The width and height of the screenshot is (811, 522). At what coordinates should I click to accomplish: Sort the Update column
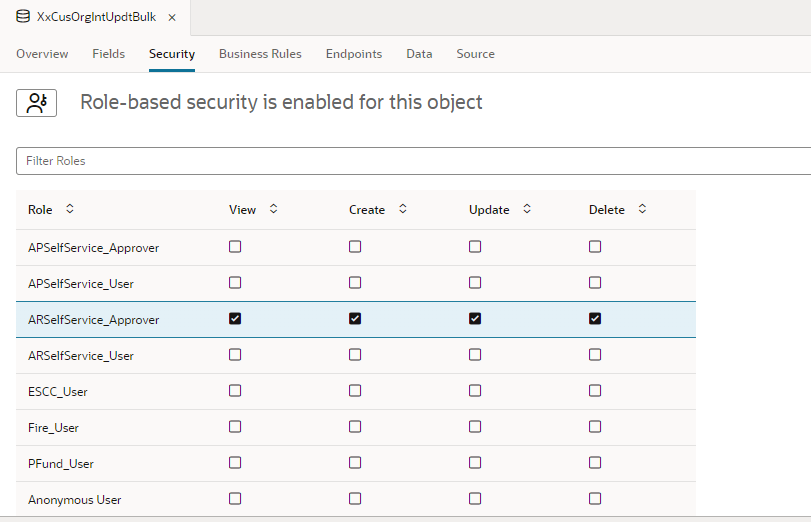tap(527, 209)
